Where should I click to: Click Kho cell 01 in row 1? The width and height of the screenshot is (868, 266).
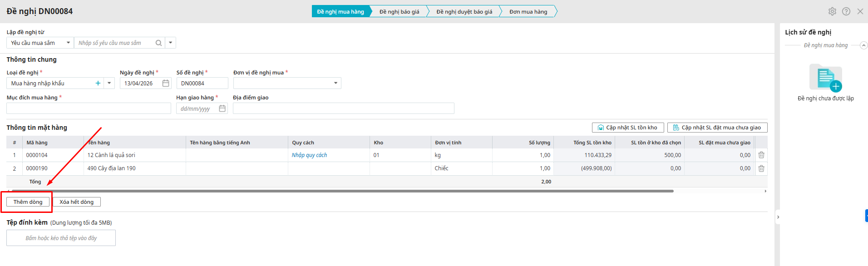point(400,155)
